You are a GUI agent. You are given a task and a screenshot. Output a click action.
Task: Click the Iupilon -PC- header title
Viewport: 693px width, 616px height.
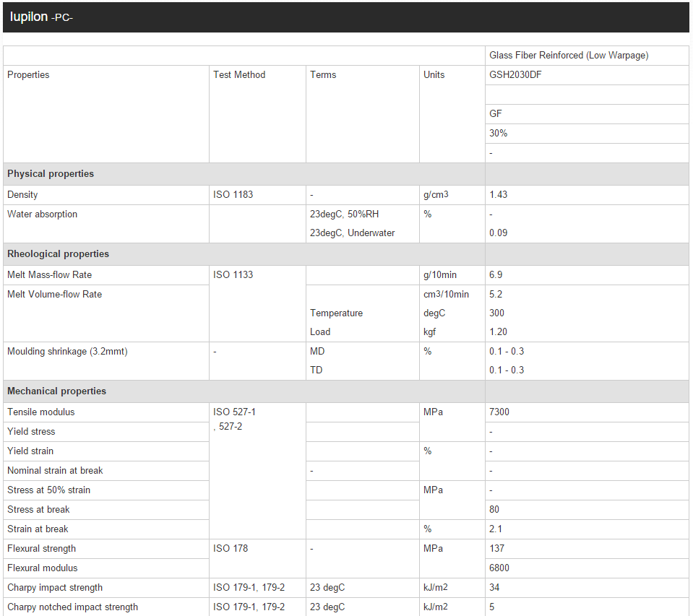point(41,17)
